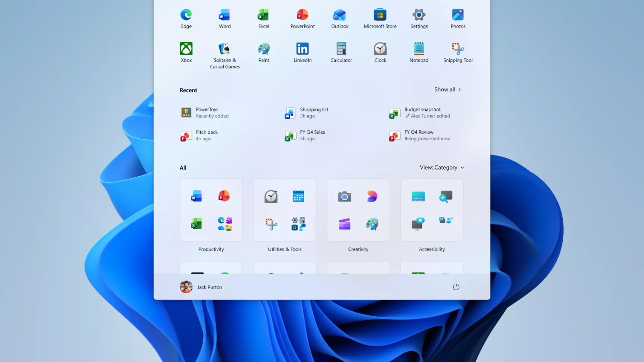644x362 pixels.
Task: Open Word in the Productivity category
Action: click(196, 196)
